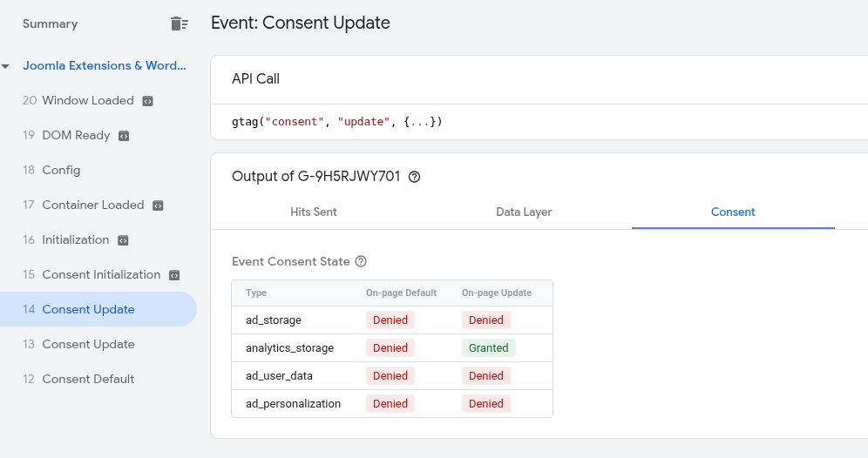Click Denied On-page Update badge for ad_personalization
This screenshot has height=458, width=868.
click(486, 404)
